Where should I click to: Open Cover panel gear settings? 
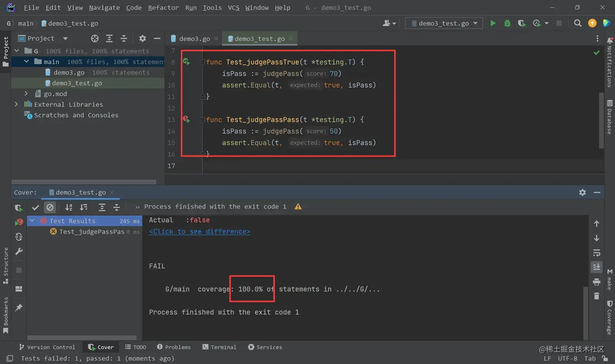pyautogui.click(x=582, y=192)
